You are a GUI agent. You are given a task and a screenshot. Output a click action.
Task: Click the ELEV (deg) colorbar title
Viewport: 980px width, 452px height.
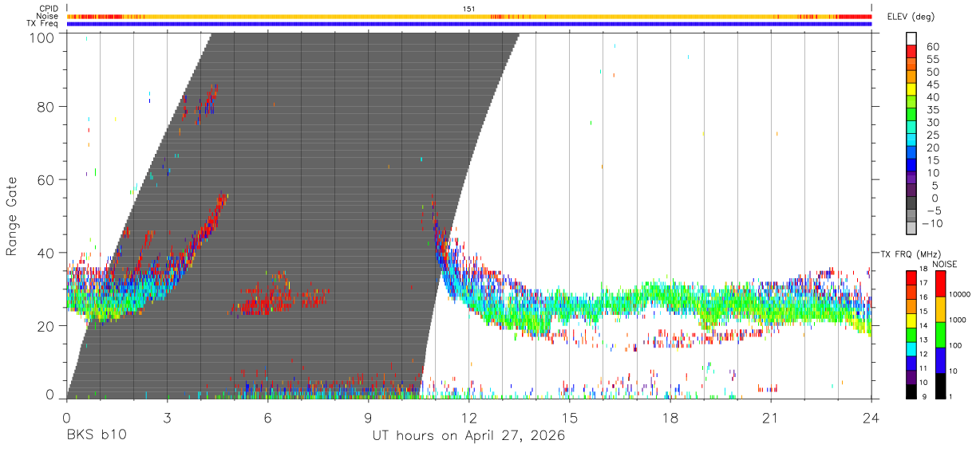tap(911, 17)
